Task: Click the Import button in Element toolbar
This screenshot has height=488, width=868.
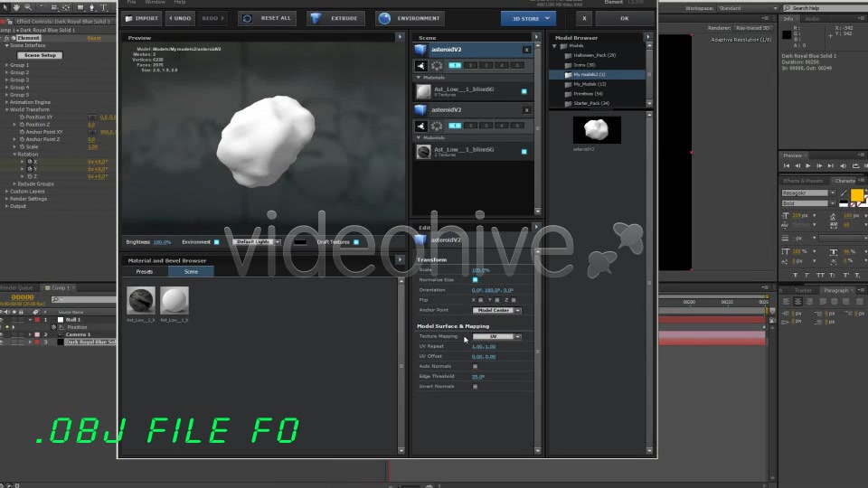Action: [142, 18]
